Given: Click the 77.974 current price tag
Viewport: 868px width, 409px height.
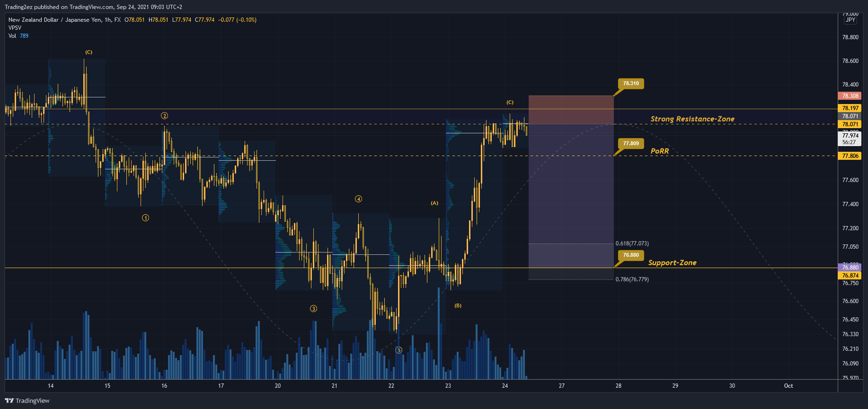Looking at the screenshot, I should click(850, 136).
